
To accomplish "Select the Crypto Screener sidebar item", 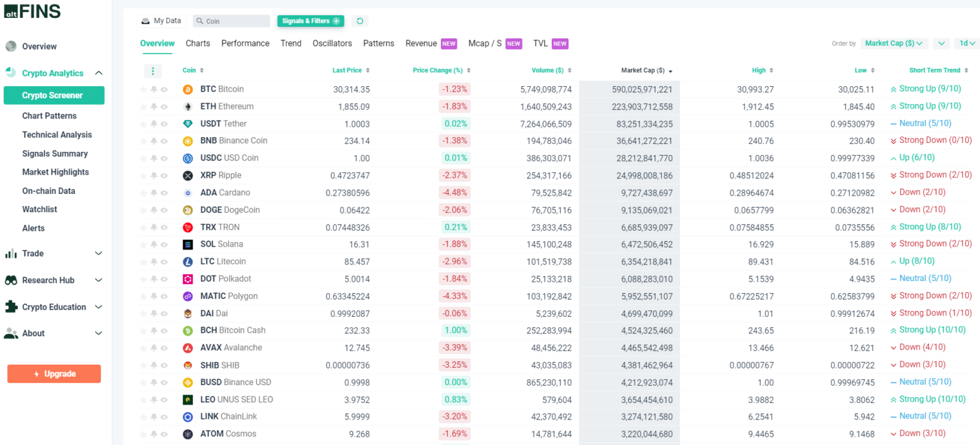I will 54,94.
